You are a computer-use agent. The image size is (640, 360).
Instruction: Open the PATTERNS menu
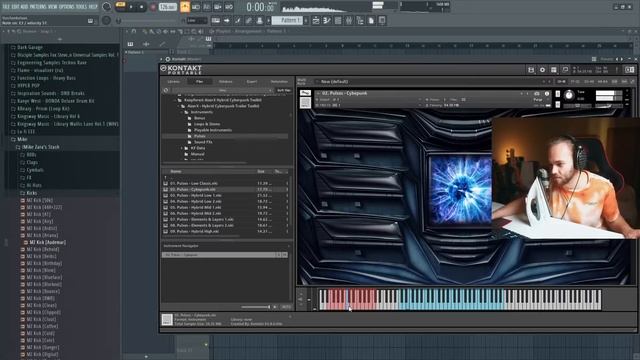point(38,7)
